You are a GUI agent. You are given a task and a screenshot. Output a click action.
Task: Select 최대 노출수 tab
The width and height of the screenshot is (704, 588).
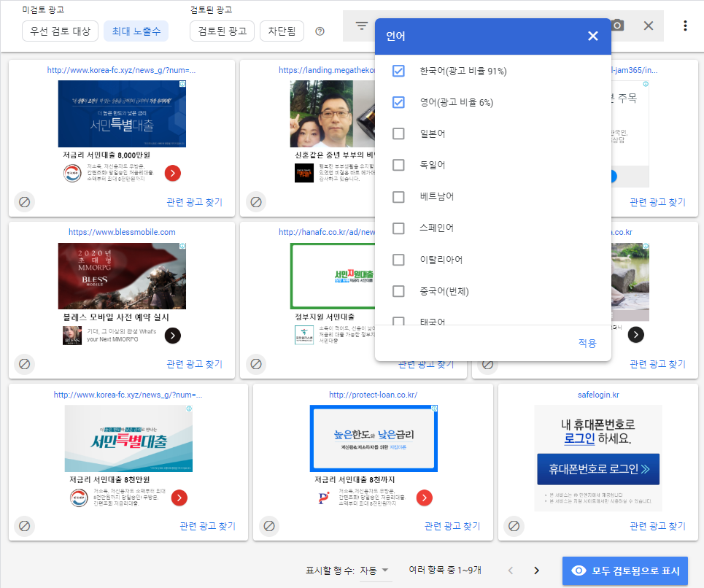click(136, 31)
